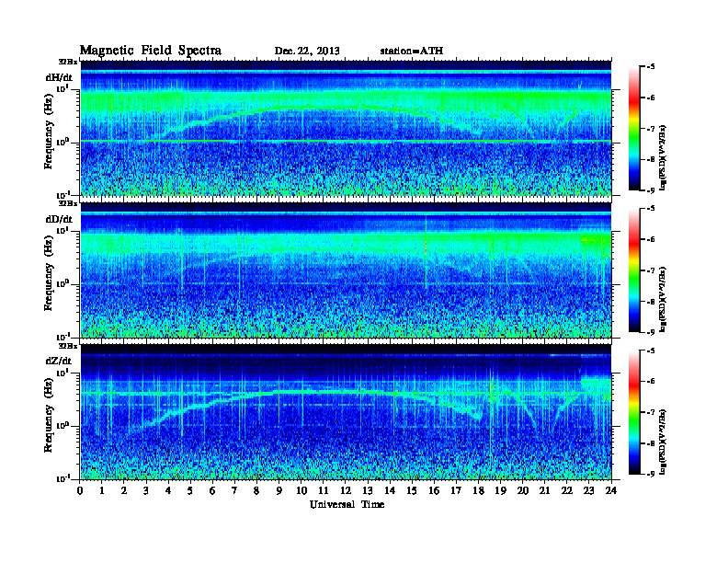Click the 10^0 frequency tick of the dZ/dt panel
Viewport: 728px width, 563px height.
(63, 425)
